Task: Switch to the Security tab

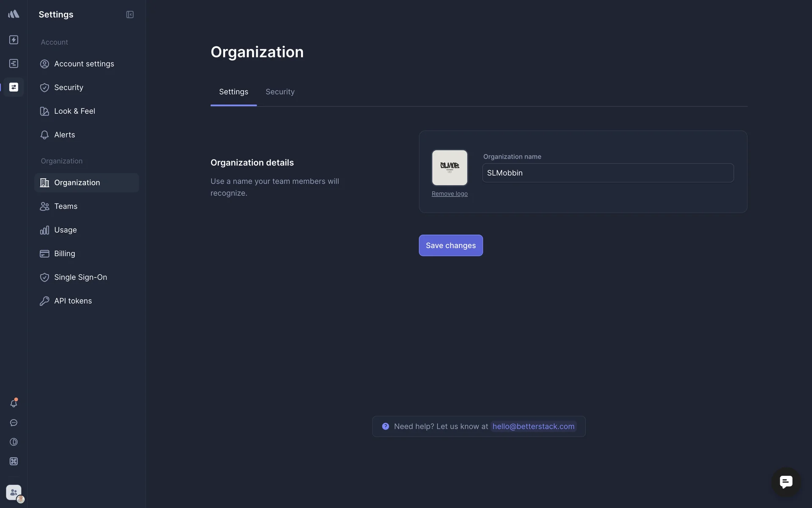Action: pos(280,92)
